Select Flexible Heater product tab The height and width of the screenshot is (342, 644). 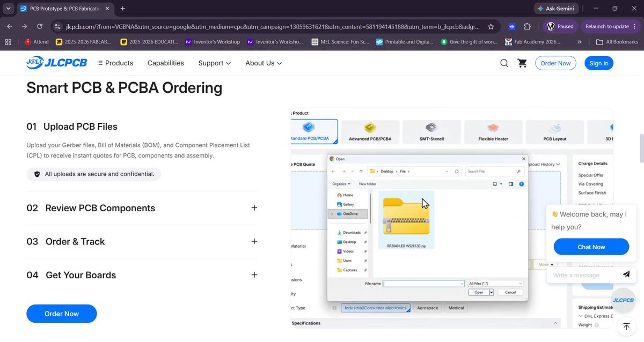[x=493, y=132]
